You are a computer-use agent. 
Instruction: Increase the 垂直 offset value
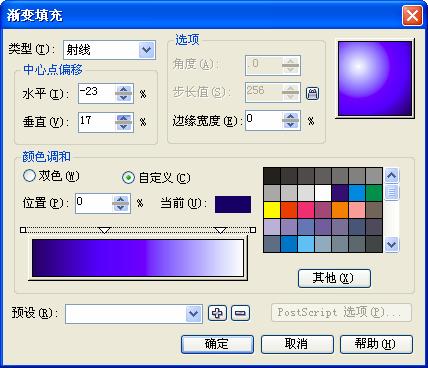point(124,118)
